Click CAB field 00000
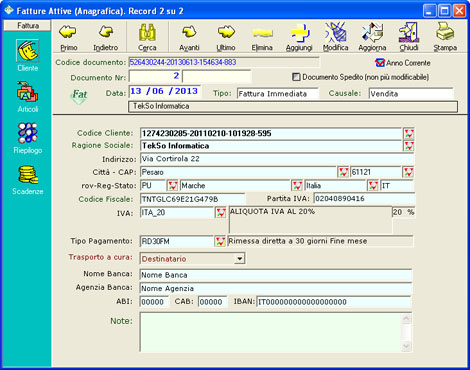This screenshot has width=470, height=370. point(213,302)
